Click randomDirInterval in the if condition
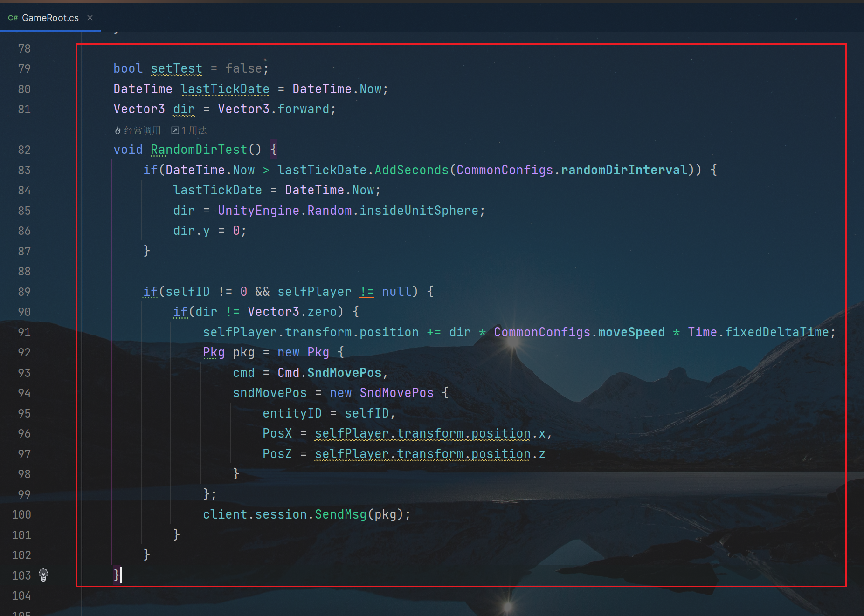Screen dimensions: 864x616 624,170
